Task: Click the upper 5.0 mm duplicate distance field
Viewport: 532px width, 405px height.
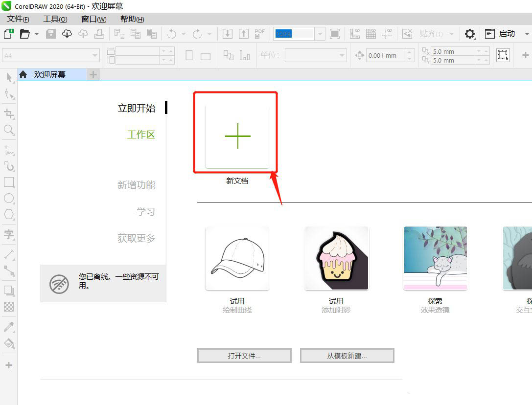Action: pyautogui.click(x=453, y=51)
